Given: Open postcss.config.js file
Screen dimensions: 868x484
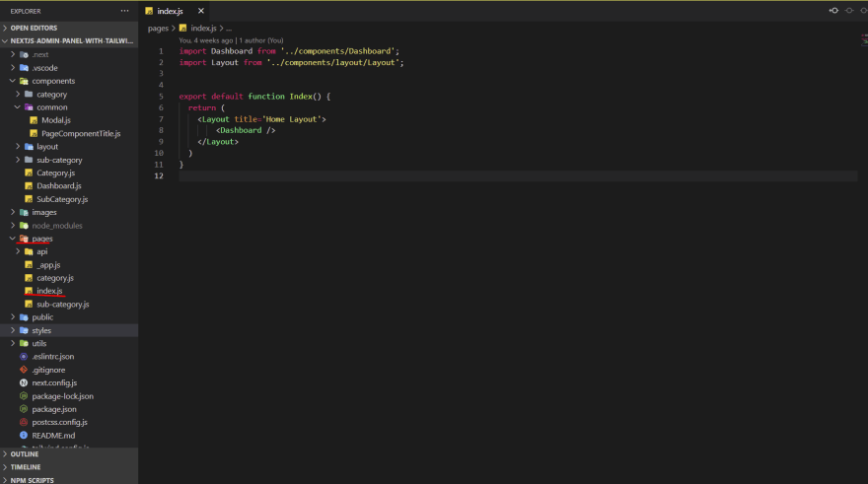Looking at the screenshot, I should tap(59, 422).
